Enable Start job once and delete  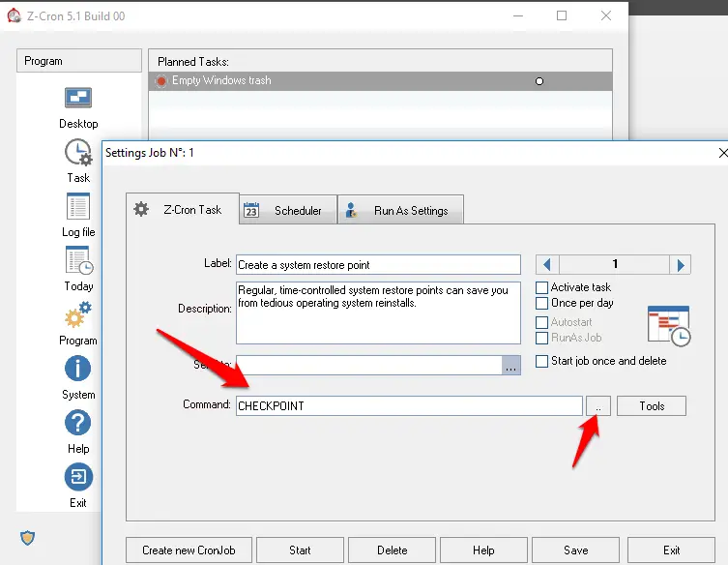click(541, 361)
